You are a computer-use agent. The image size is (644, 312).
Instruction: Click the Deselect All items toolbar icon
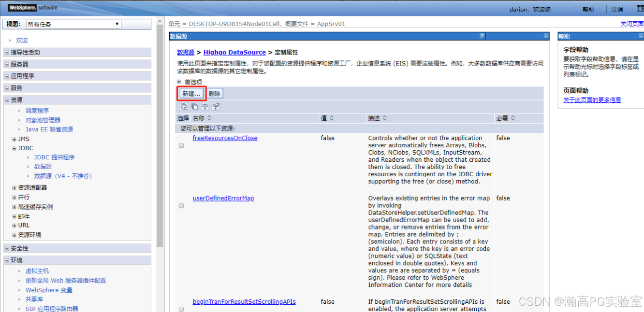point(195,107)
